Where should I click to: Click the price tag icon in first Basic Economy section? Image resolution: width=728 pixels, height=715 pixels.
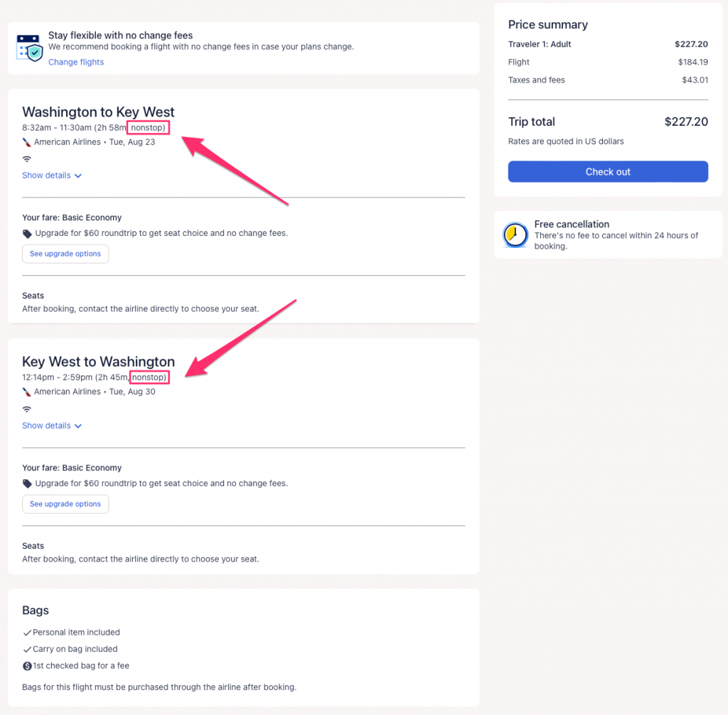(x=27, y=233)
